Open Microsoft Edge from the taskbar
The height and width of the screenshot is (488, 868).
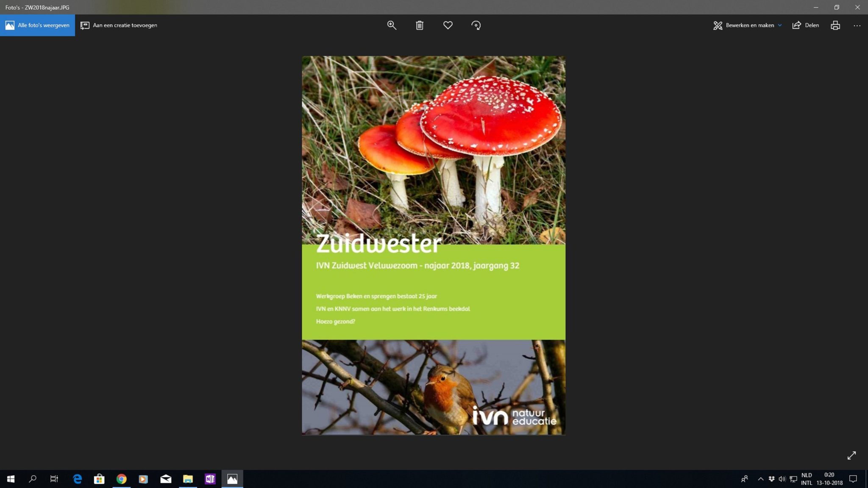(77, 479)
